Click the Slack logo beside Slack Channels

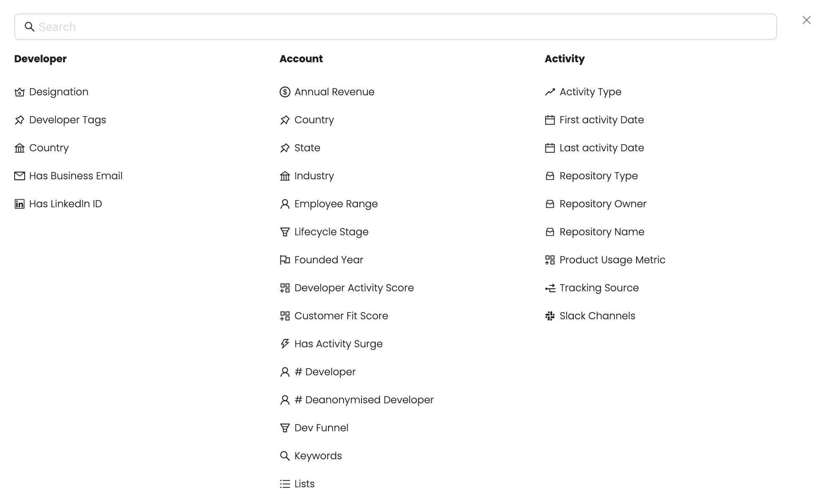tap(550, 316)
